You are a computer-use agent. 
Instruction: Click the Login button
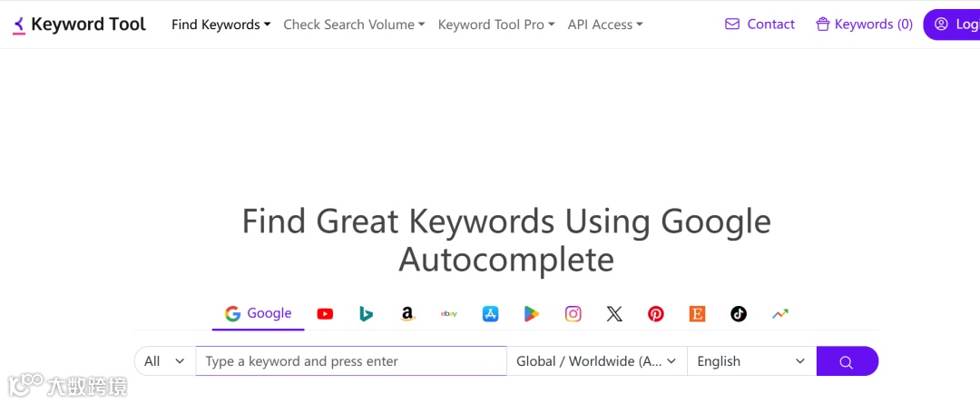[x=951, y=25]
